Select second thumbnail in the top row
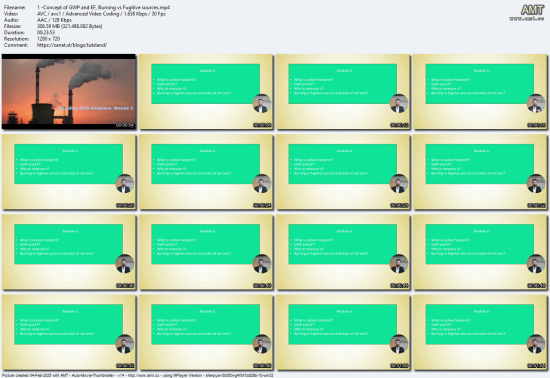 point(206,92)
